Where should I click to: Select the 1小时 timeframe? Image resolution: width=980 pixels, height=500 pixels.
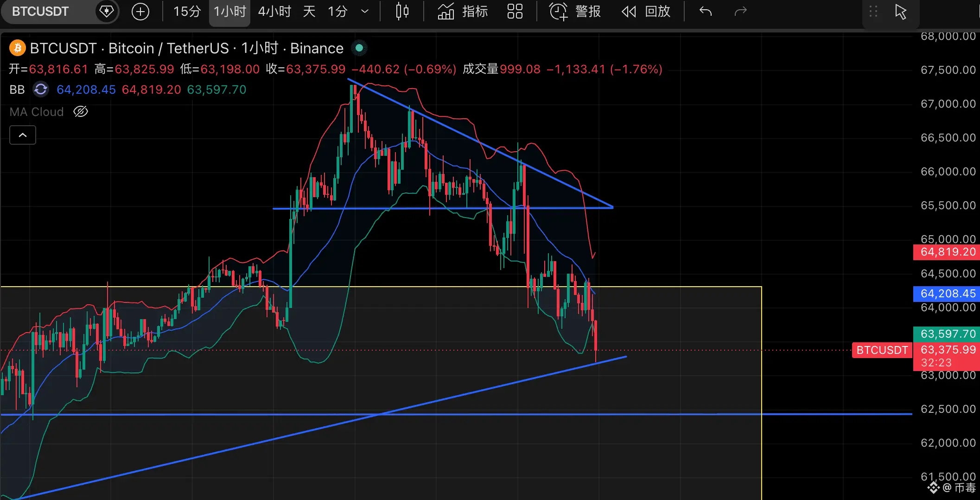pos(229,11)
